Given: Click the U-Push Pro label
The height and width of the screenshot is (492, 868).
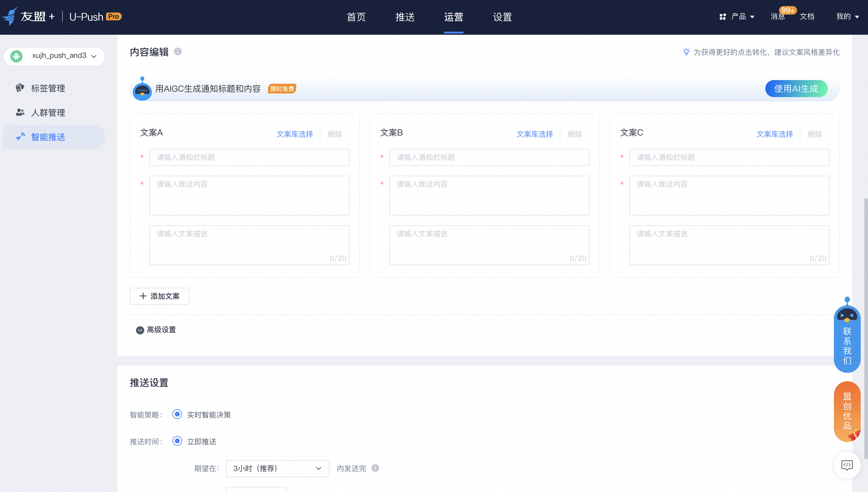Looking at the screenshot, I should 95,16.
